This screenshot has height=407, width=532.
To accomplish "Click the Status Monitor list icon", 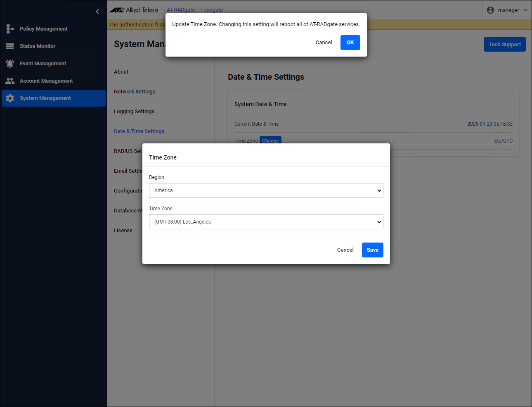I will point(10,46).
